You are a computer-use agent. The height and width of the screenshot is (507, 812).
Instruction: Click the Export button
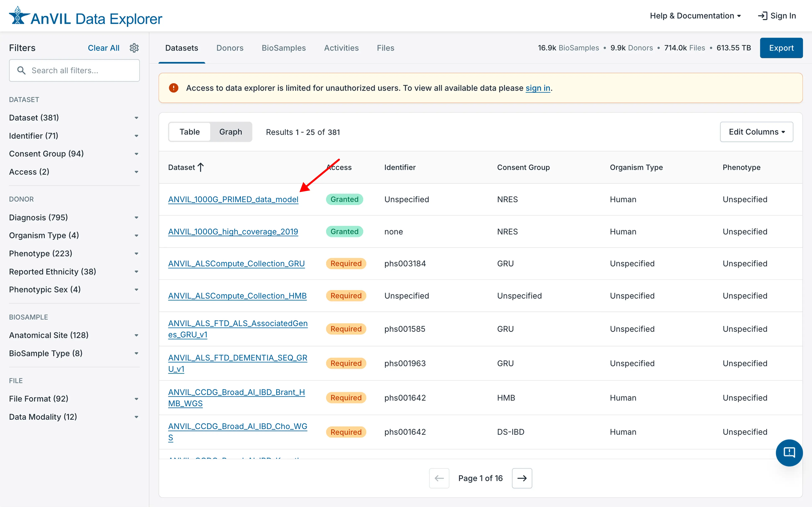782,48
